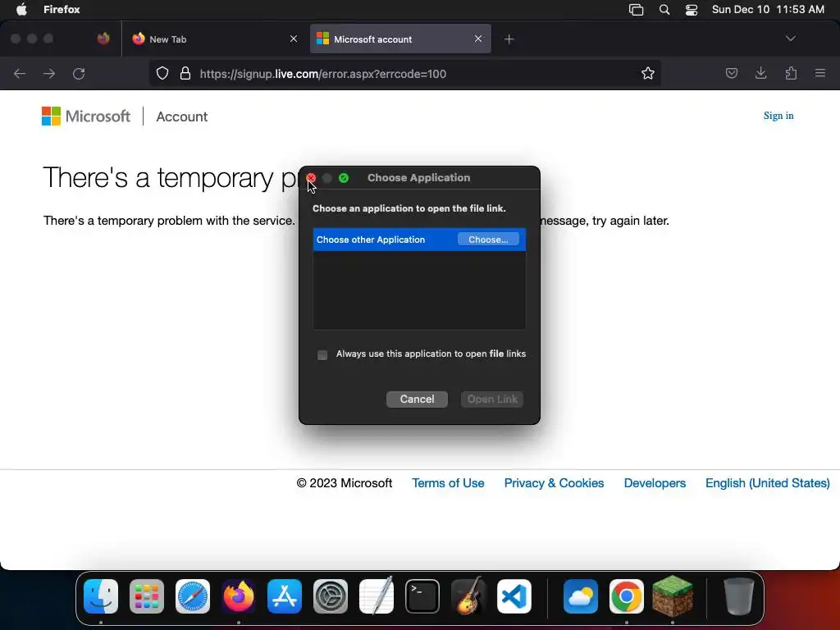Click the Open Link button
This screenshot has height=630, width=840.
click(492, 399)
